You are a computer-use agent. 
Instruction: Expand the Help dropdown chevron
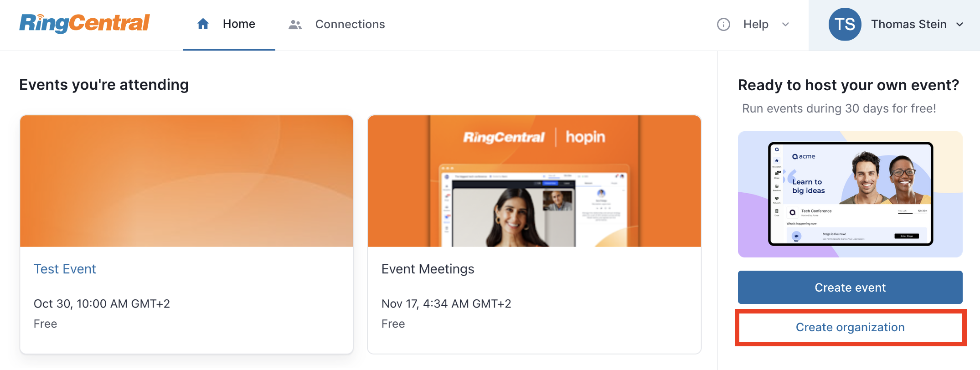pos(785,25)
